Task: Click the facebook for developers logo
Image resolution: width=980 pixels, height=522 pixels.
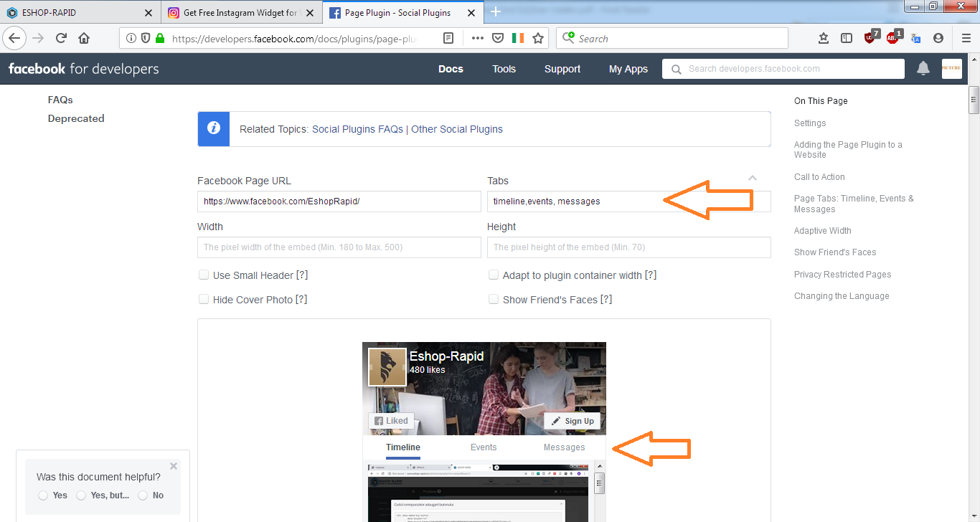Action: click(x=84, y=69)
